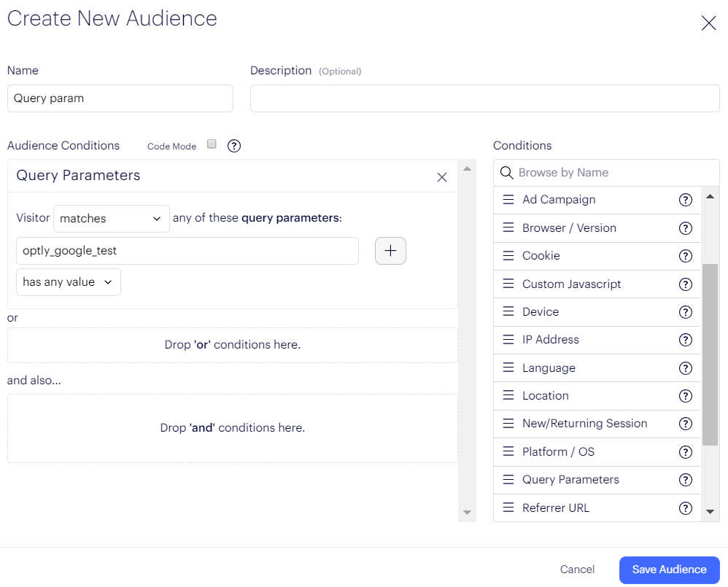Click the help icon beside Referrer URL
The image size is (728, 587).
coord(685,508)
